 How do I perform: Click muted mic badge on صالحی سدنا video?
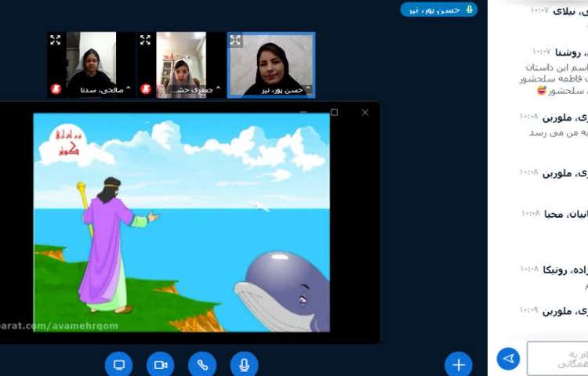[x=56, y=89]
